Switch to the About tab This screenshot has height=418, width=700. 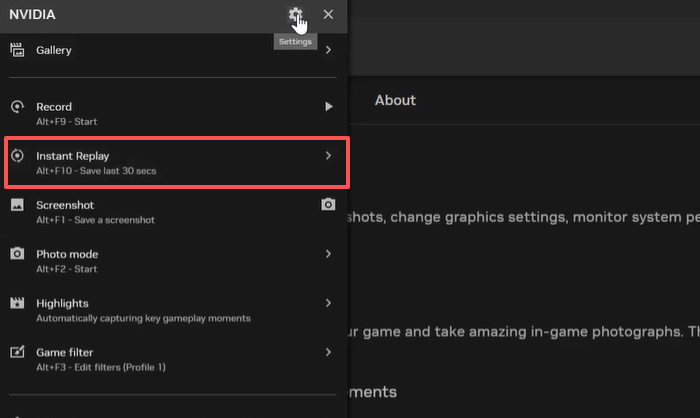(395, 100)
